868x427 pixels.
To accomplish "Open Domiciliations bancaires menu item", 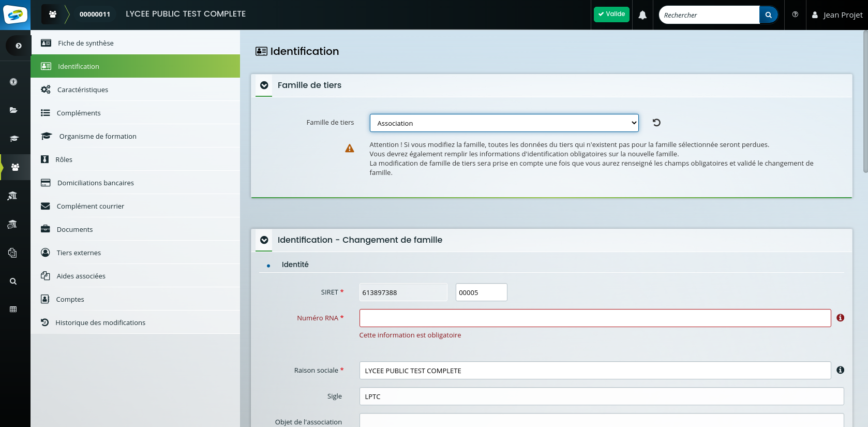I will tap(136, 183).
